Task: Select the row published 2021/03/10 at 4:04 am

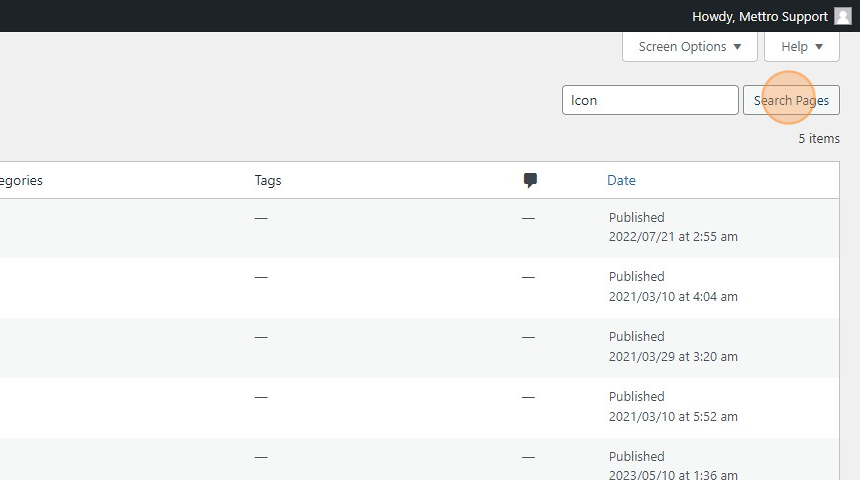Action: coord(419,288)
